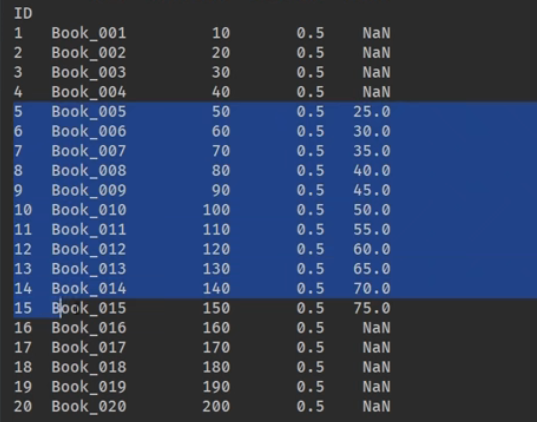Click the number 100 in Book_010 row

point(216,210)
